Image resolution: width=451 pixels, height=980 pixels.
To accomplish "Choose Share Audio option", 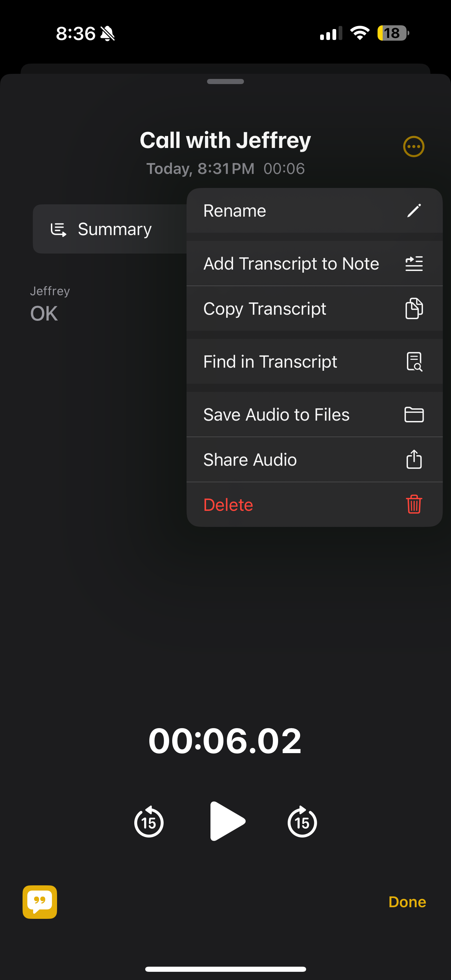I will (x=314, y=460).
